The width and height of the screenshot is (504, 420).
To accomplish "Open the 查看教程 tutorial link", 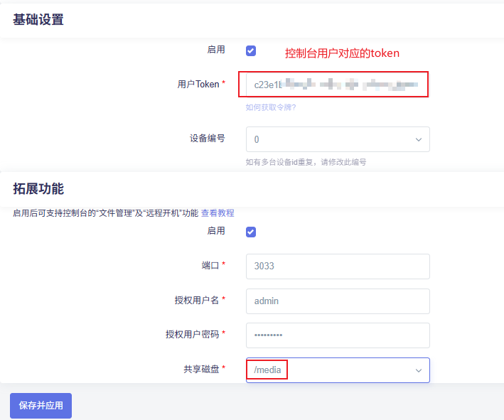I will [x=218, y=212].
